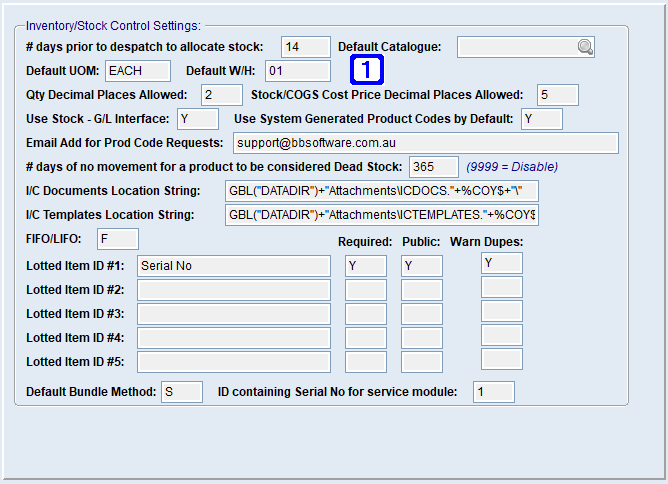Select Required field for Lotted Item ID #2
Viewport: 668px width, 484px height.
(x=366, y=290)
